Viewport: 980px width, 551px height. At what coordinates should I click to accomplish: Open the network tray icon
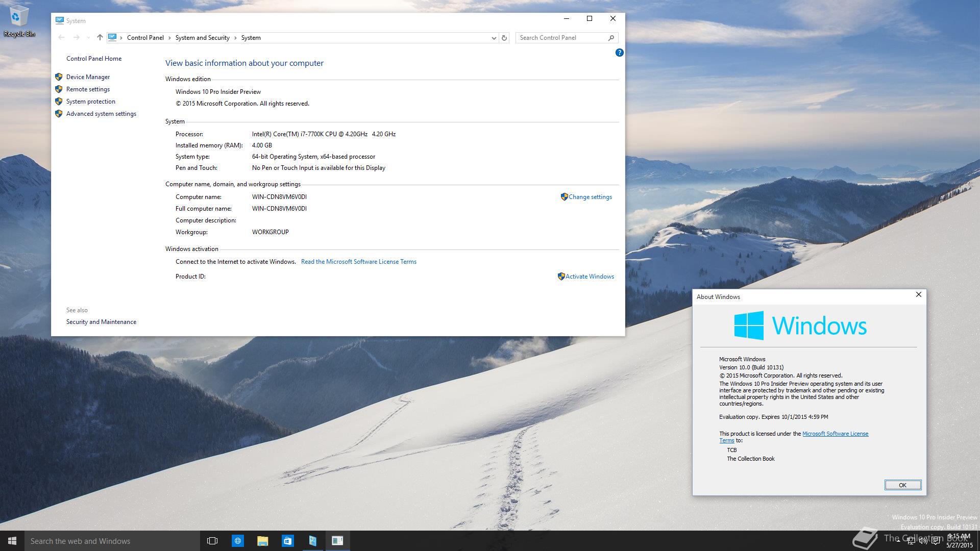coord(911,541)
